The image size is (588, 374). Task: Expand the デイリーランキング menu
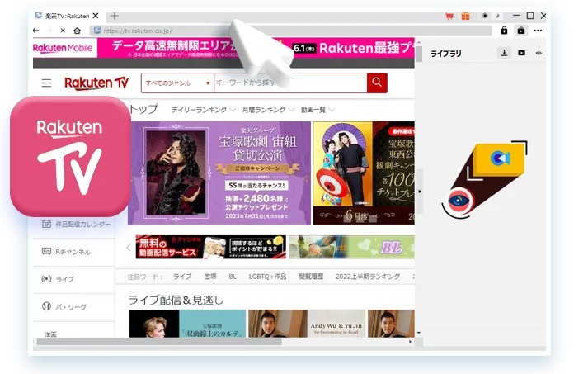pos(203,110)
